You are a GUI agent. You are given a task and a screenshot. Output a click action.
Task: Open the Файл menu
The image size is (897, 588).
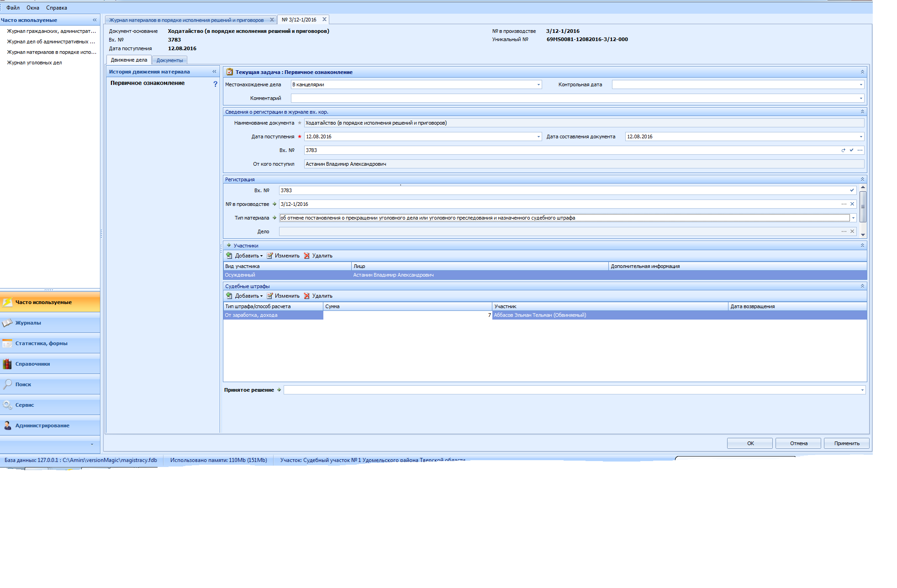[13, 8]
